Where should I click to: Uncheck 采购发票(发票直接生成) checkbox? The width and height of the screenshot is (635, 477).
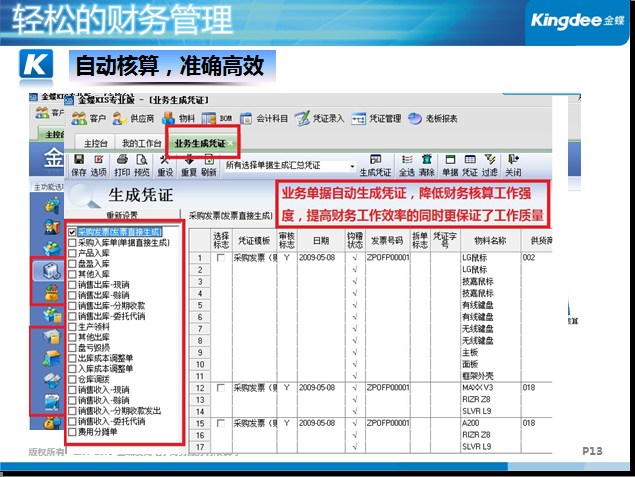tap(72, 232)
